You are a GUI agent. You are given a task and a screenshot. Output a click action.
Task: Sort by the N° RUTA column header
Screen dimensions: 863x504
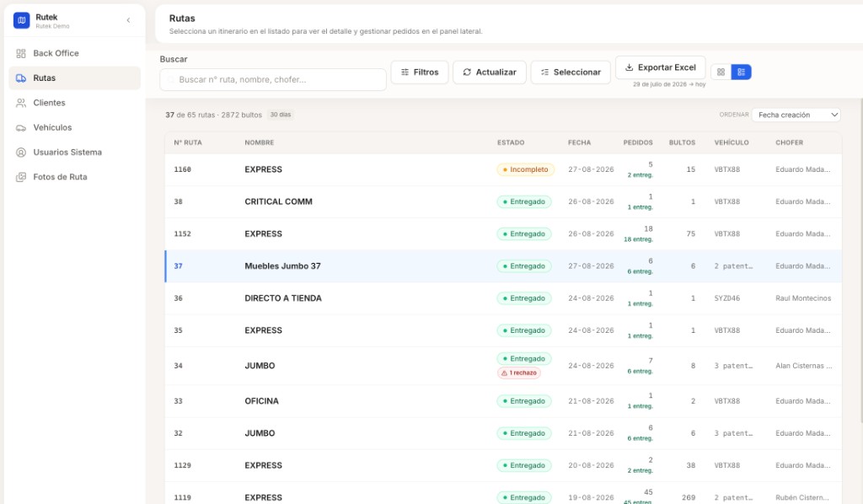pos(188,142)
